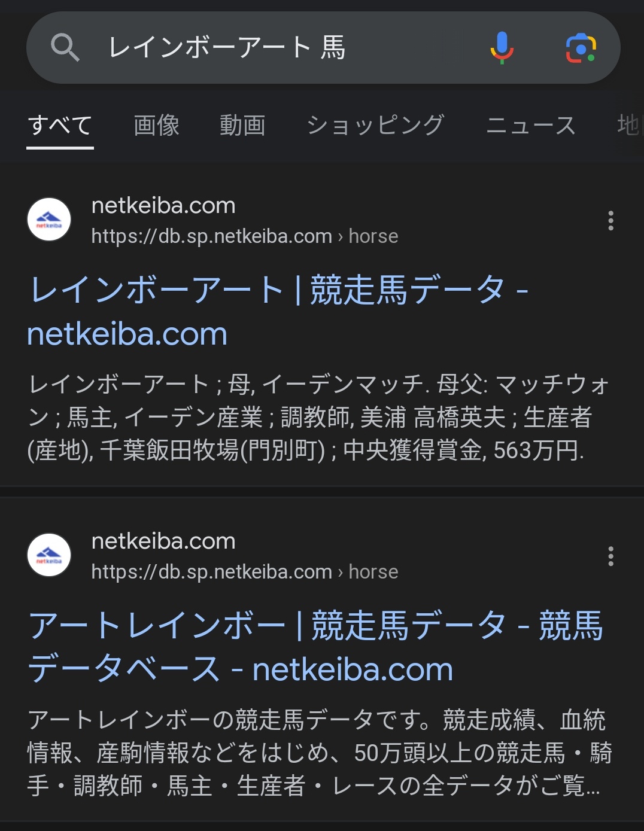The width and height of the screenshot is (644, 831).
Task: Open Google Lens camera search
Action: [580, 48]
